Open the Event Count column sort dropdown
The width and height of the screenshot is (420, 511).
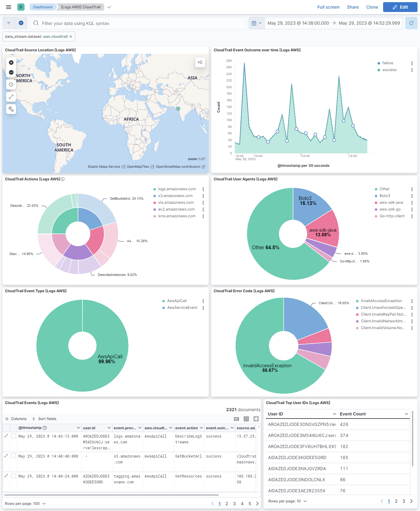[406, 414]
